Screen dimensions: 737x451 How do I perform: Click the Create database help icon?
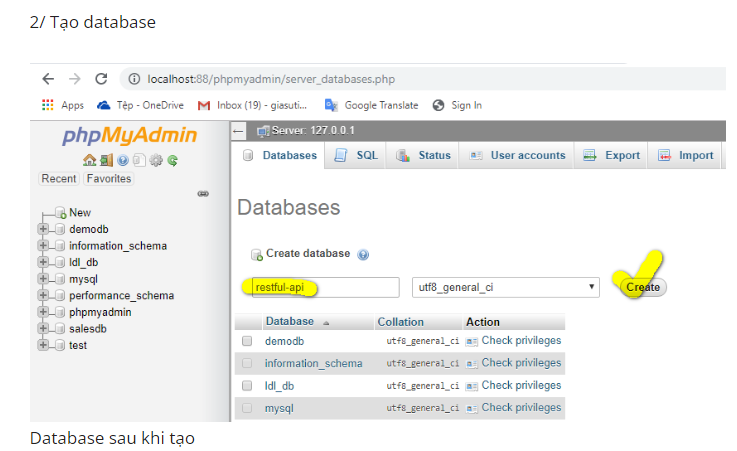click(x=363, y=255)
